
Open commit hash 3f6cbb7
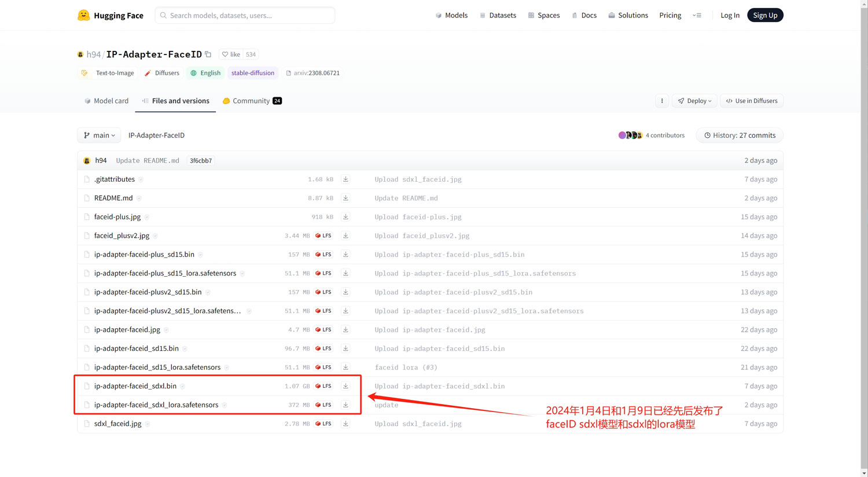point(201,161)
